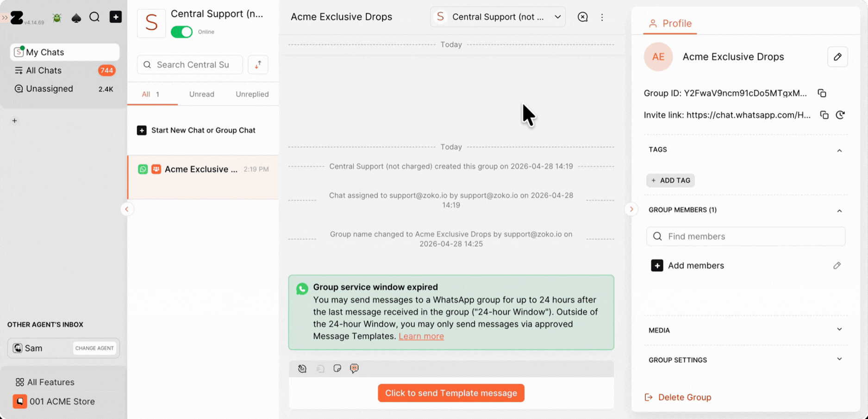Viewport: 868px width, 419px height.
Task: Open All Chats inbox
Action: 65,70
